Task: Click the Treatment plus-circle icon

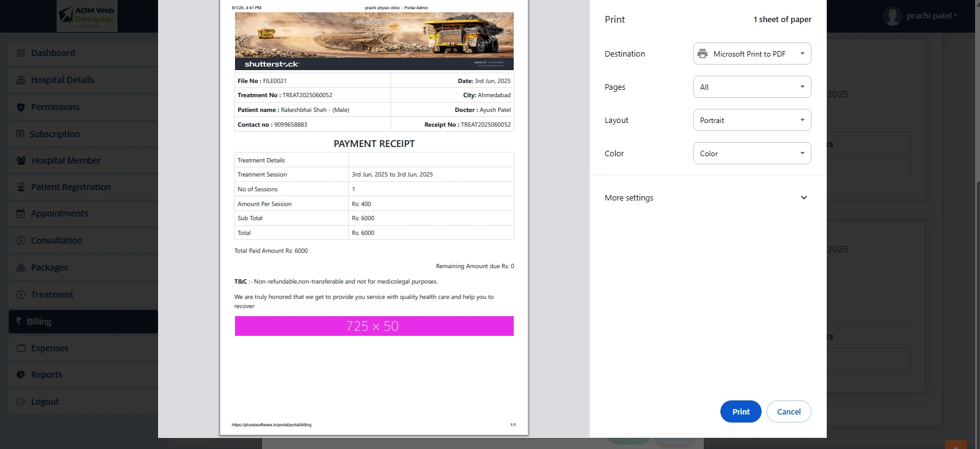Action: coord(21,295)
